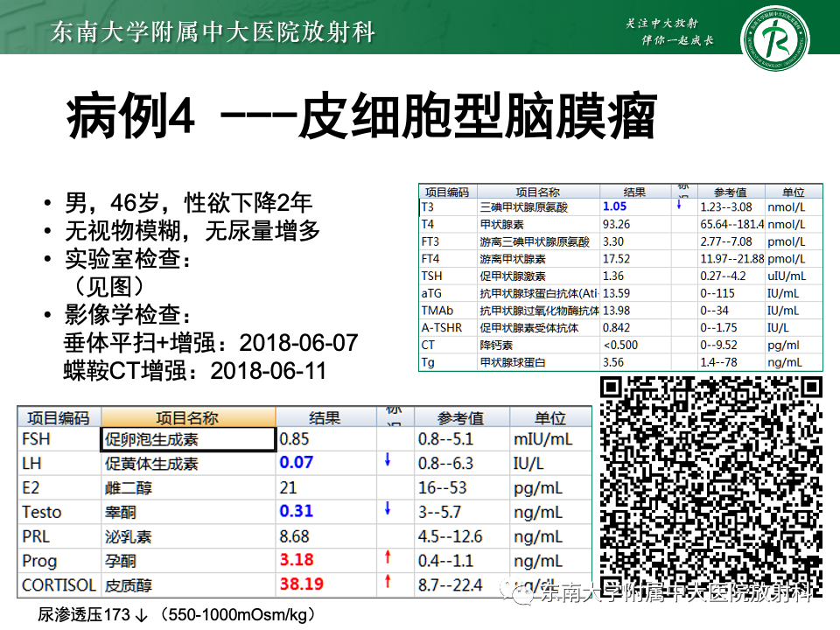Click the line 垂体平扫+增强:2018-06-07
Screen dimensions: 840x630
coord(211,343)
